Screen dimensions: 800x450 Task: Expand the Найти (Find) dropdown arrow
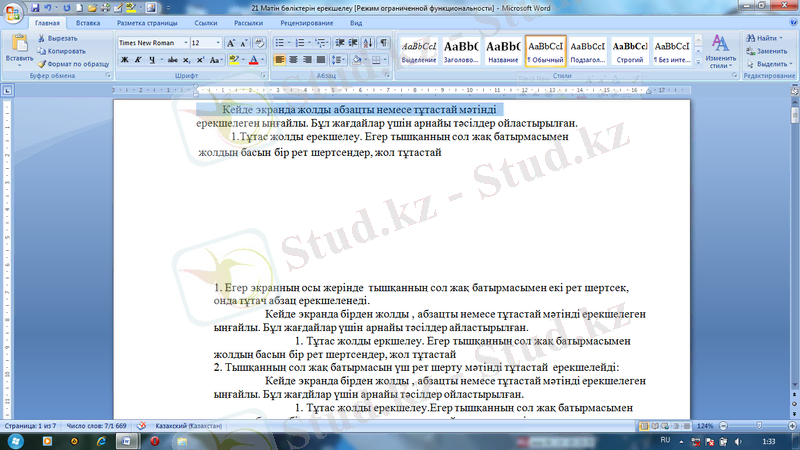click(783, 38)
